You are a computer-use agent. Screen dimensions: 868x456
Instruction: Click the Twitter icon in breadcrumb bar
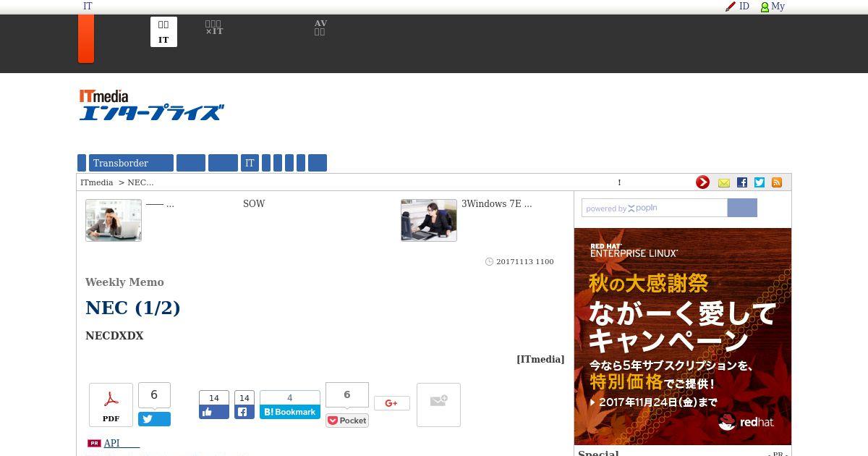pos(759,182)
